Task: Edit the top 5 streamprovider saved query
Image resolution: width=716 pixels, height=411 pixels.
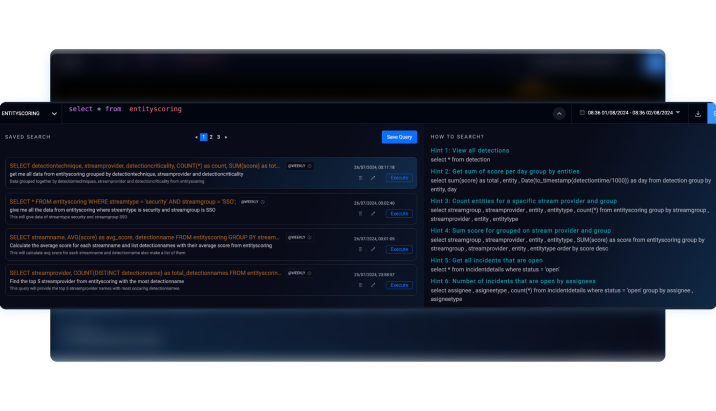Action: tap(373, 285)
